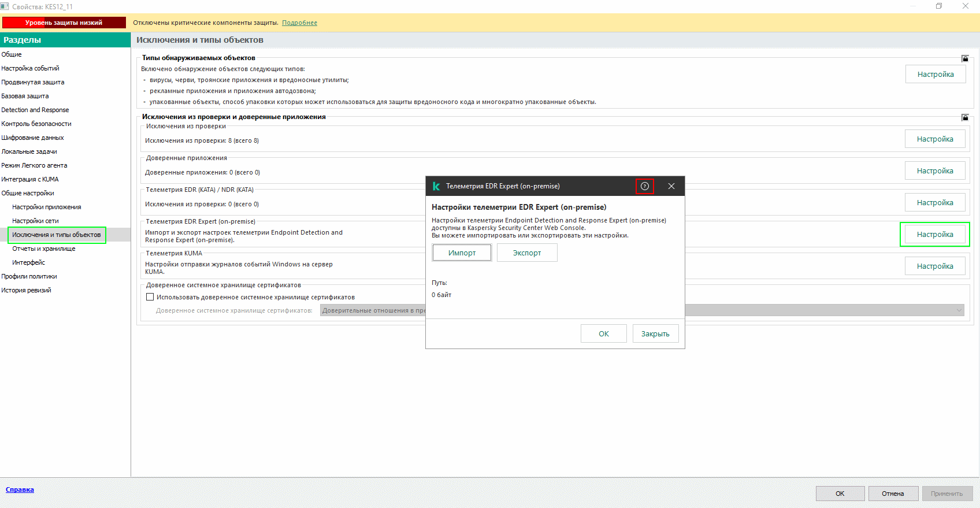Screen dimensions: 980x508
Task: Click the Kaspersky logo in dialog title bar
Action: (436, 186)
